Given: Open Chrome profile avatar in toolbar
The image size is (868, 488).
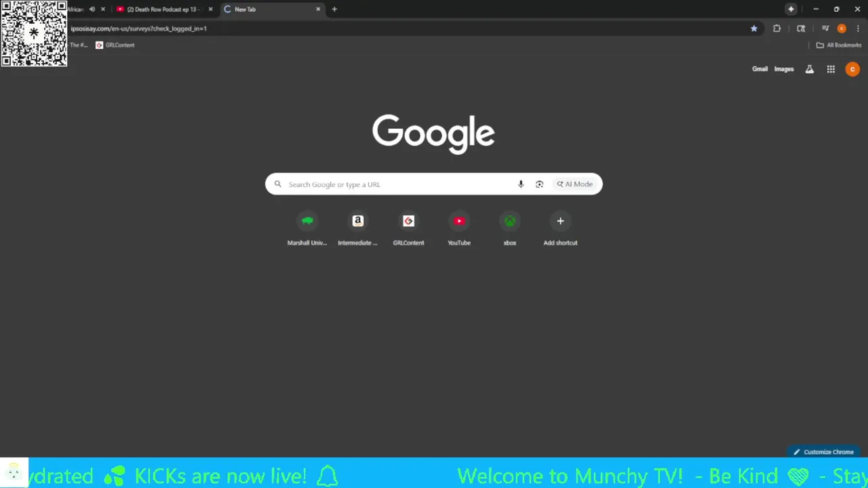Looking at the screenshot, I should coord(842,28).
